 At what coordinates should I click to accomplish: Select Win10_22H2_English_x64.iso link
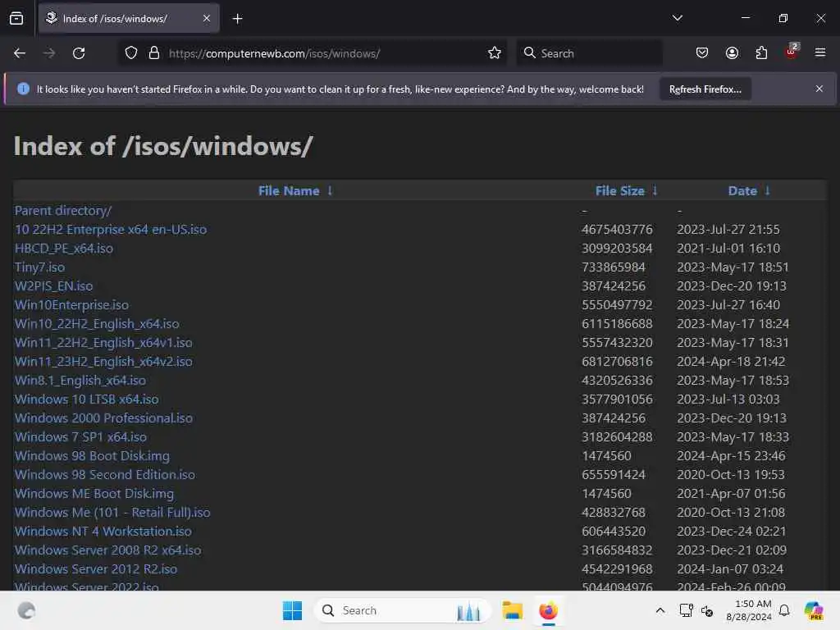point(97,323)
